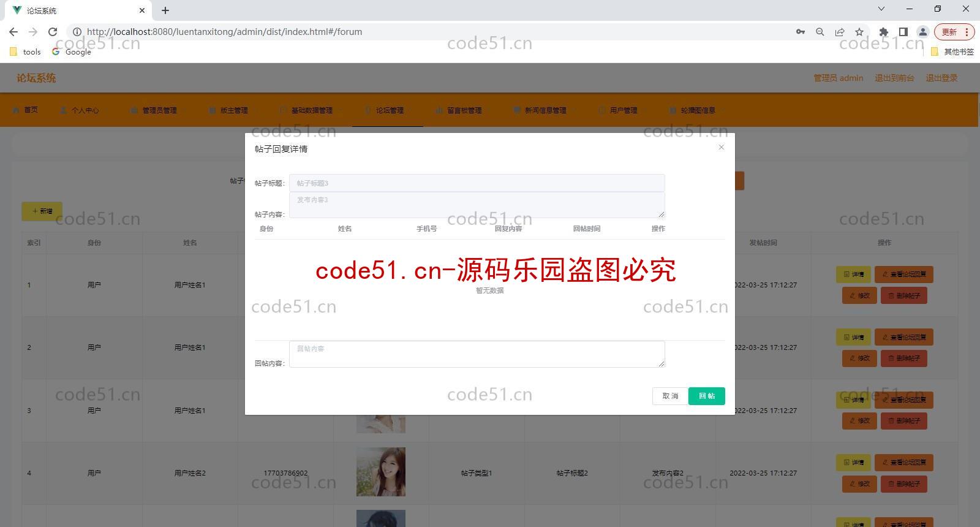Screen dimensions: 980x527
Task: Open the Google bookmark
Action: (x=72, y=52)
